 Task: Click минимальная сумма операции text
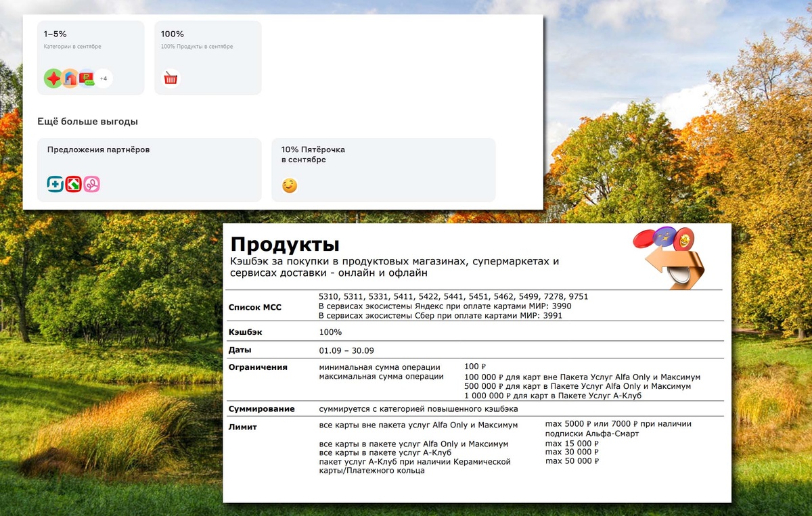point(380,367)
